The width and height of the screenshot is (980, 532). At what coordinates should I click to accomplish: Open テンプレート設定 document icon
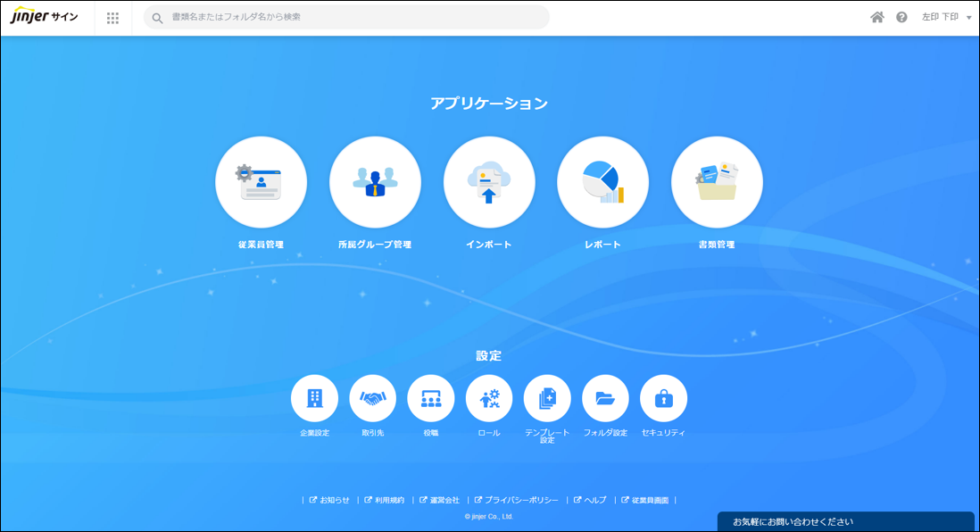[547, 398]
